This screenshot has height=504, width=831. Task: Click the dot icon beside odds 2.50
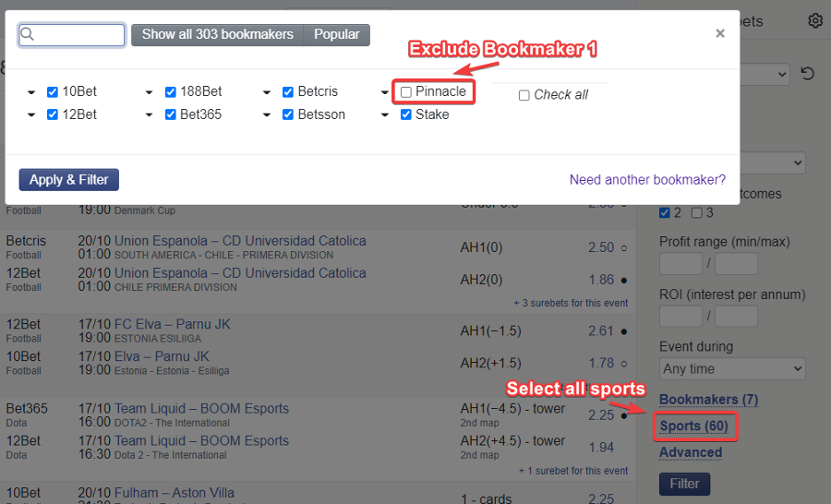pos(624,248)
